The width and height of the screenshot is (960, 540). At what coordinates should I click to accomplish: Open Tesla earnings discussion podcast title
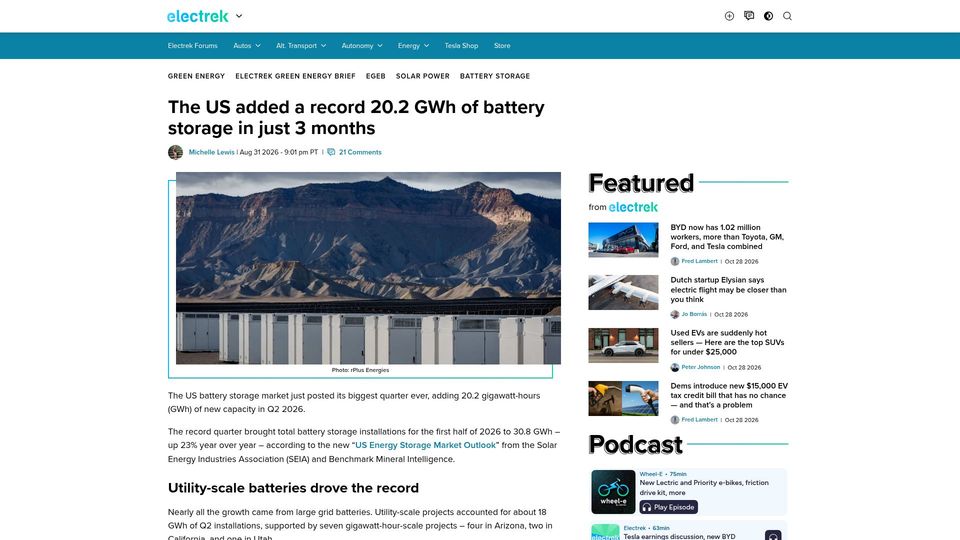coord(679,536)
